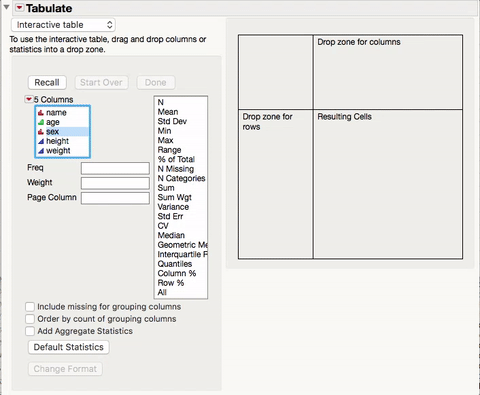Click the Default Statistics button
This screenshot has height=395, width=480.
pyautogui.click(x=69, y=347)
